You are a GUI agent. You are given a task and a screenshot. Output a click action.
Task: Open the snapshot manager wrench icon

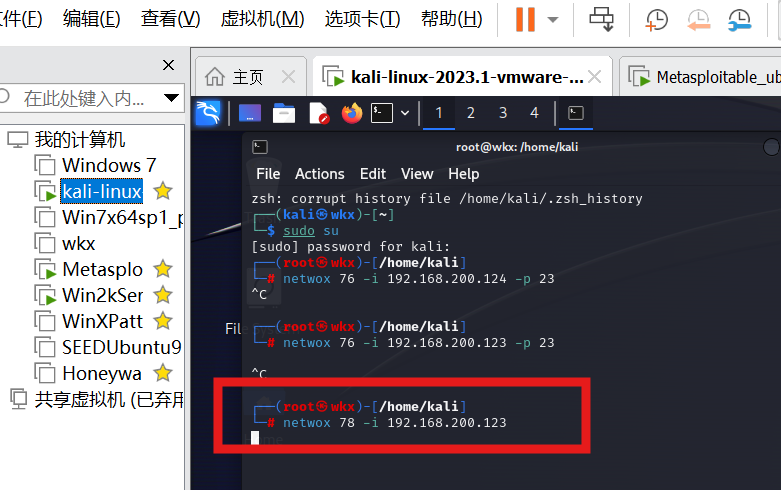(x=739, y=20)
